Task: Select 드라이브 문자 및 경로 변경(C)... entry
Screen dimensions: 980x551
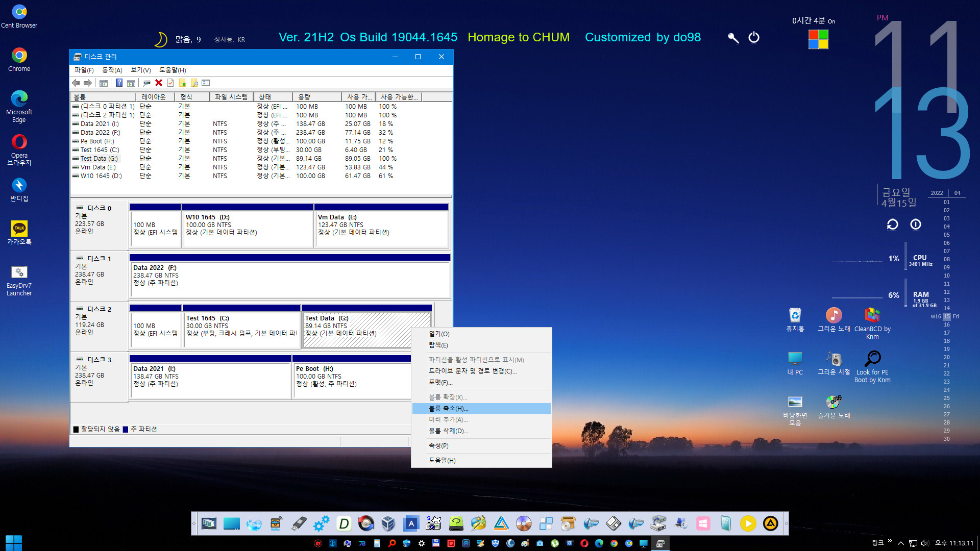Action: [481, 371]
